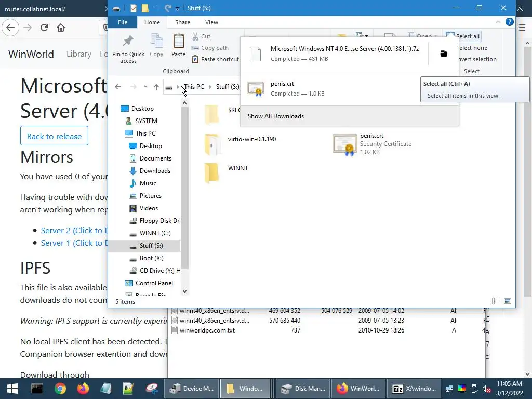Launch Google Chrome from the taskbar

tap(60, 389)
